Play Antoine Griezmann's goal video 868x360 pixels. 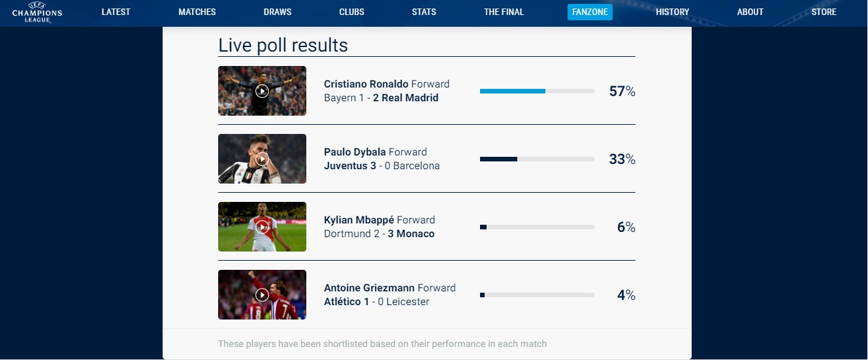click(262, 295)
